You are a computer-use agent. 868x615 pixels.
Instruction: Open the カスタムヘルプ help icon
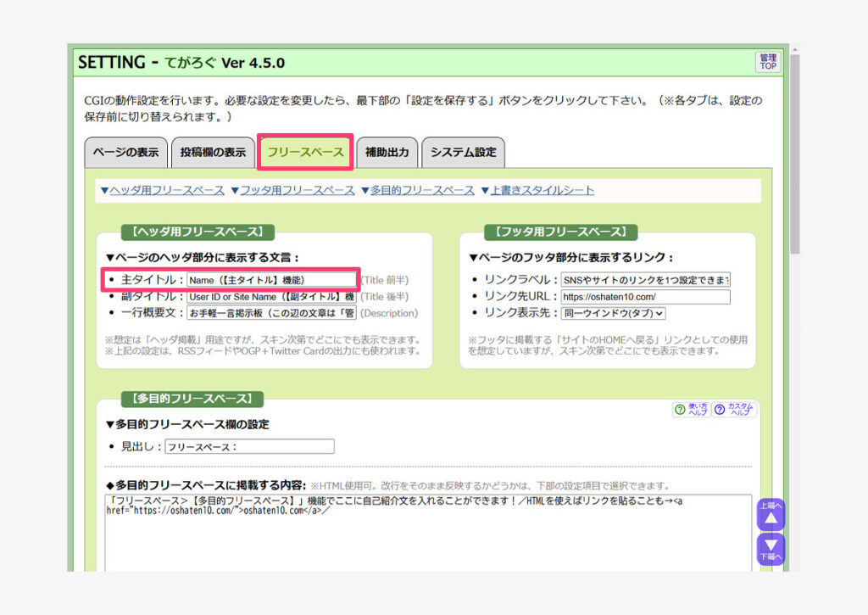point(734,410)
